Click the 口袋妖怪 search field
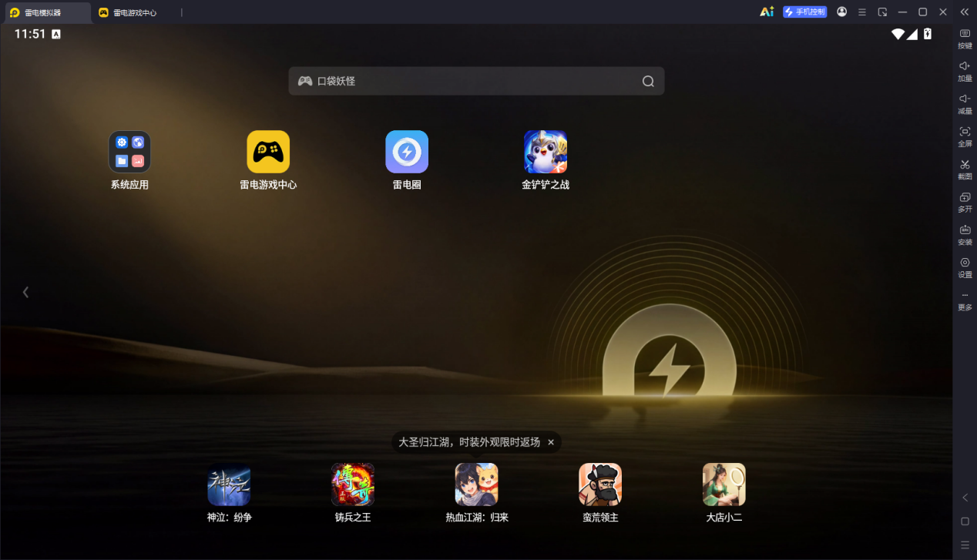977x560 pixels. pyautogui.click(x=476, y=81)
